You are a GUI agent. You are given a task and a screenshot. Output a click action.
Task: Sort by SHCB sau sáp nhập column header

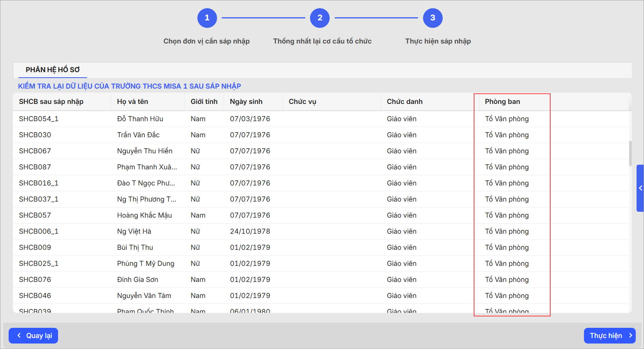pyautogui.click(x=51, y=102)
